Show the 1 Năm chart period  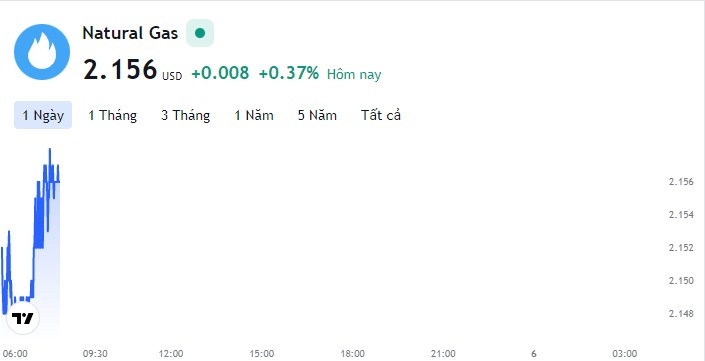coord(254,115)
